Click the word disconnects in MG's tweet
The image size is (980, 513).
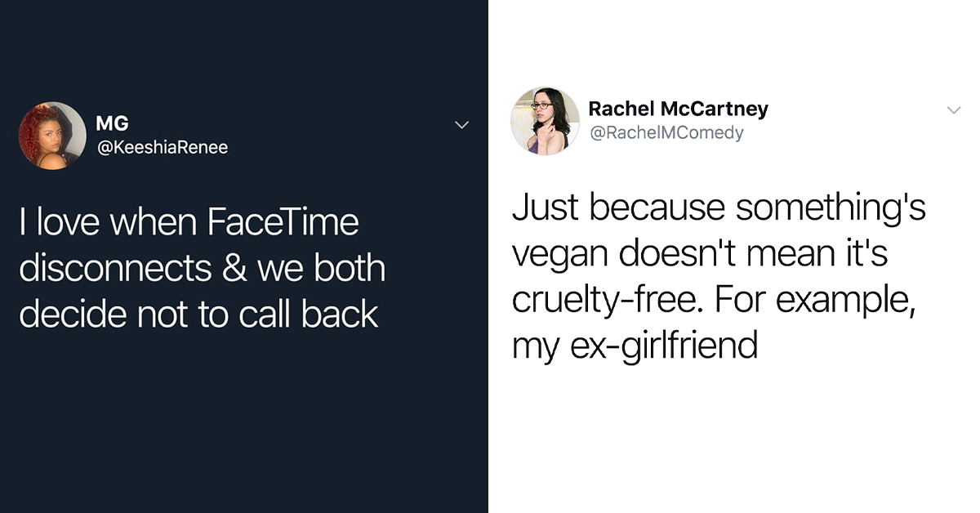tap(114, 269)
